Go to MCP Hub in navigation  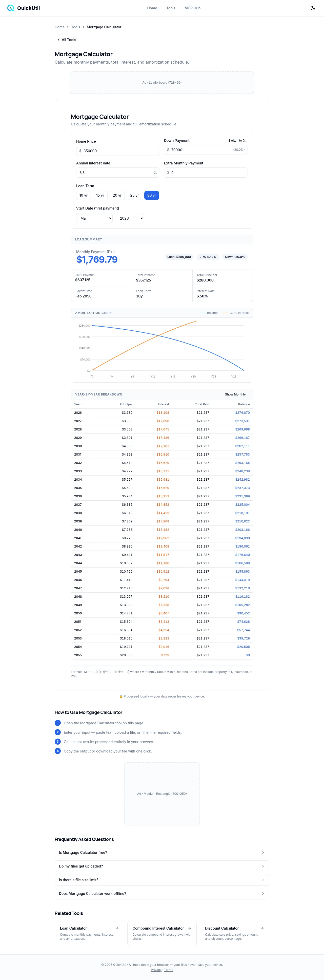point(192,8)
